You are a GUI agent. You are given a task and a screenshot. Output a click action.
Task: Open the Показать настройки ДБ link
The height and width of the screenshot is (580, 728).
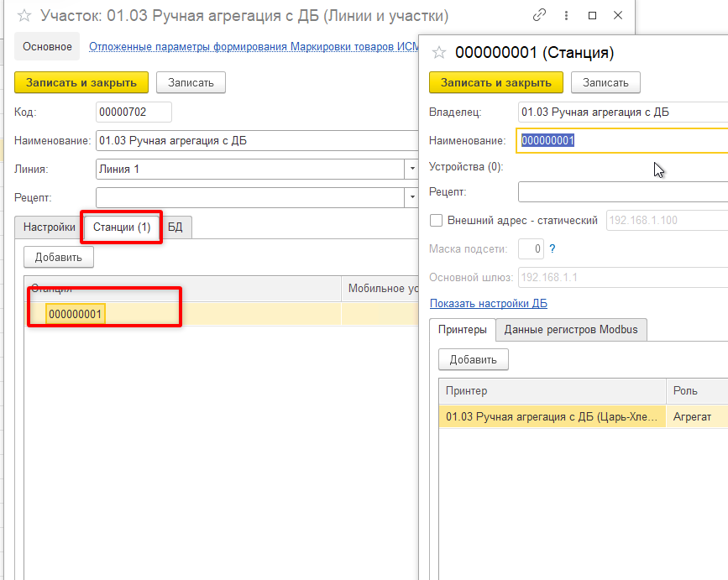(x=488, y=303)
